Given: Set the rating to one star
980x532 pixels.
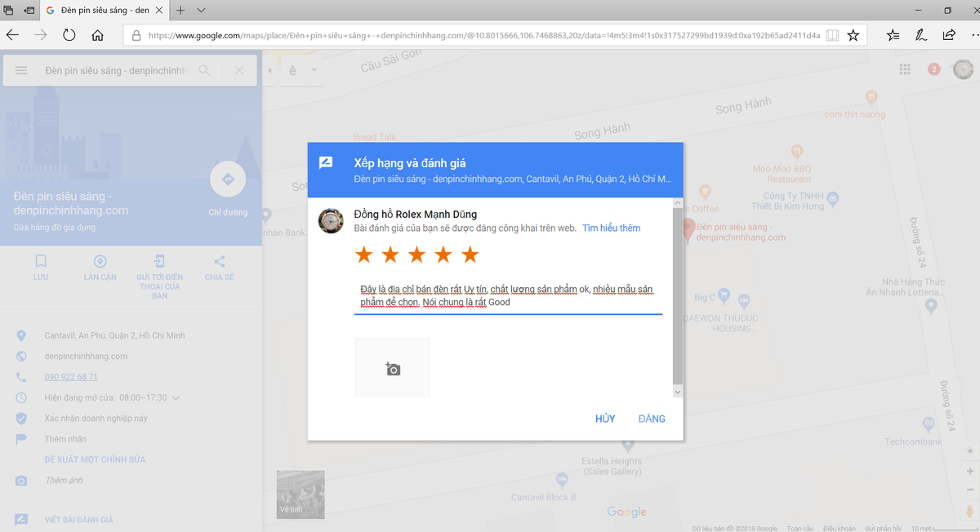Looking at the screenshot, I should pyautogui.click(x=364, y=255).
